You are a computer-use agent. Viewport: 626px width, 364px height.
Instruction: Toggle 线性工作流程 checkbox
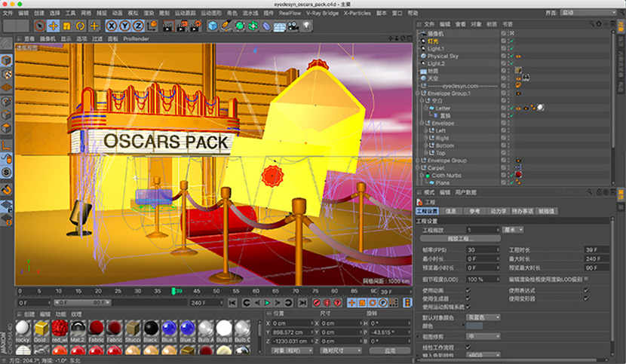pos(468,347)
